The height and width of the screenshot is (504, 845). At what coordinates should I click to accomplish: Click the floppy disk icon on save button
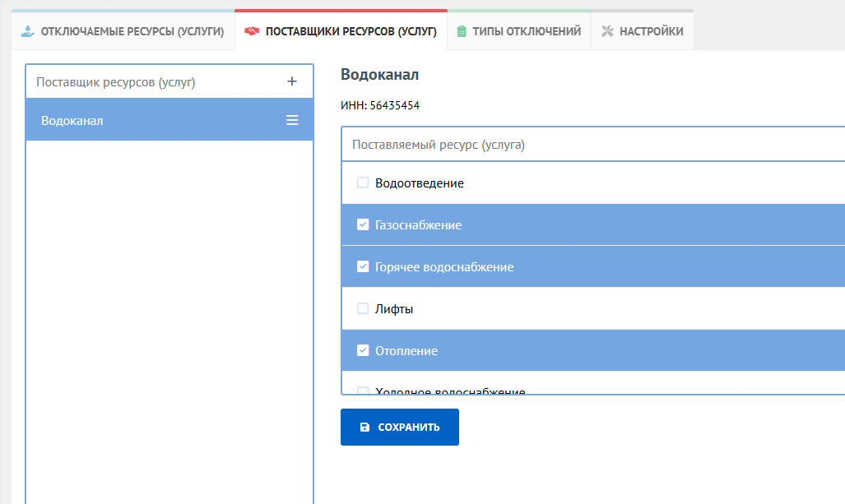point(365,428)
